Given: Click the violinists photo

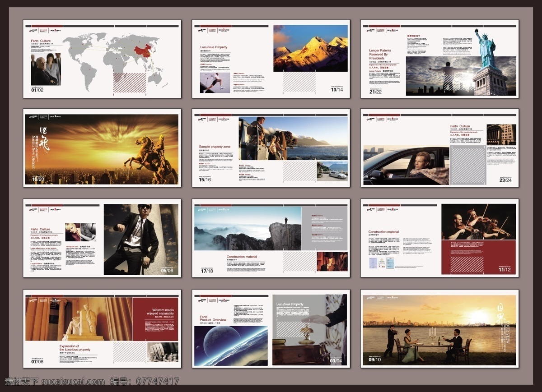Looking at the screenshot, I should pyautogui.click(x=478, y=222).
